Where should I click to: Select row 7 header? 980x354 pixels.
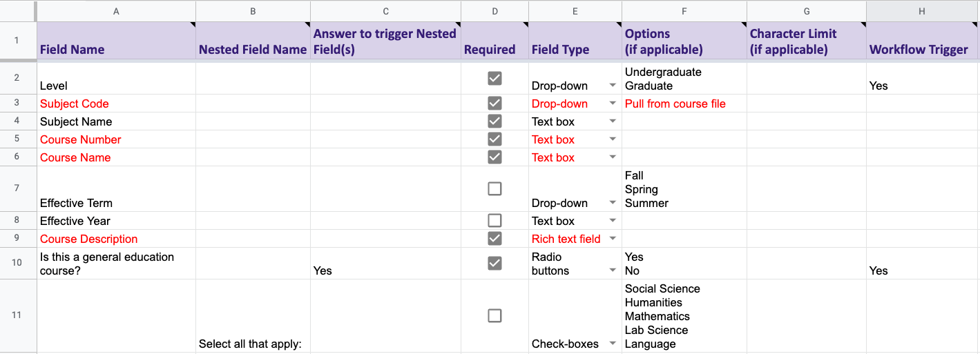coord(18,188)
